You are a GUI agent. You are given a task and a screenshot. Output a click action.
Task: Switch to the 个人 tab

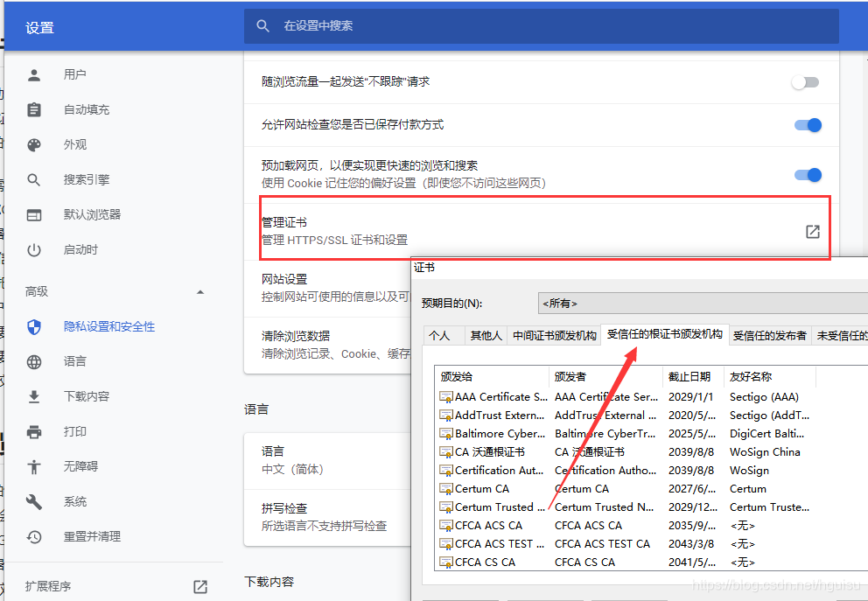click(444, 335)
